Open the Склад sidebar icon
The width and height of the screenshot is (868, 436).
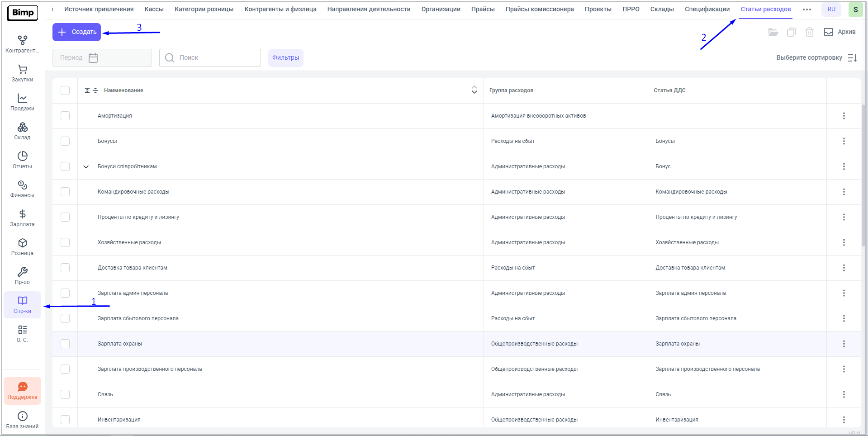pos(22,131)
